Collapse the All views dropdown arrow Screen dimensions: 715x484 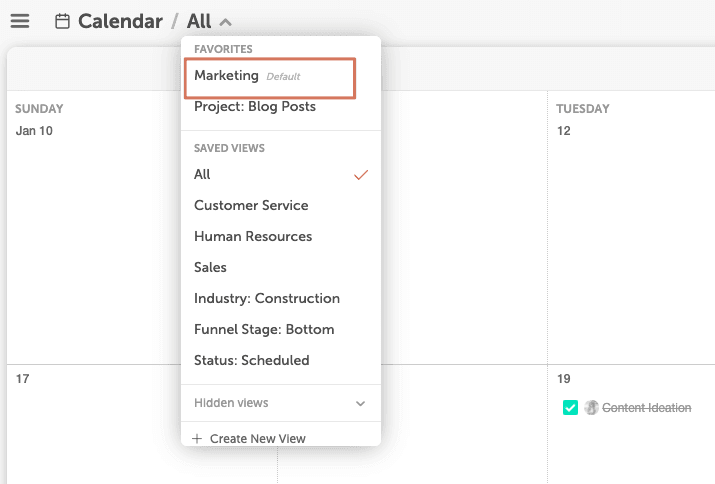225,22
